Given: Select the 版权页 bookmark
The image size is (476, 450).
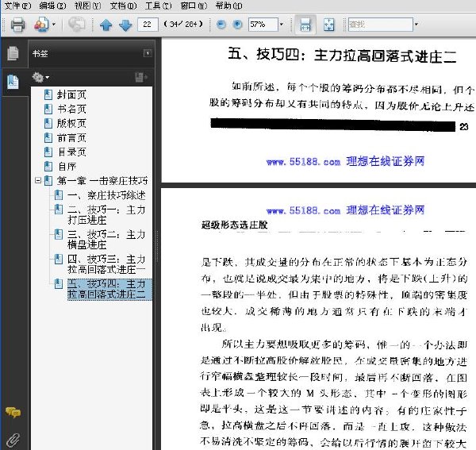Looking at the screenshot, I should pyautogui.click(x=71, y=123).
